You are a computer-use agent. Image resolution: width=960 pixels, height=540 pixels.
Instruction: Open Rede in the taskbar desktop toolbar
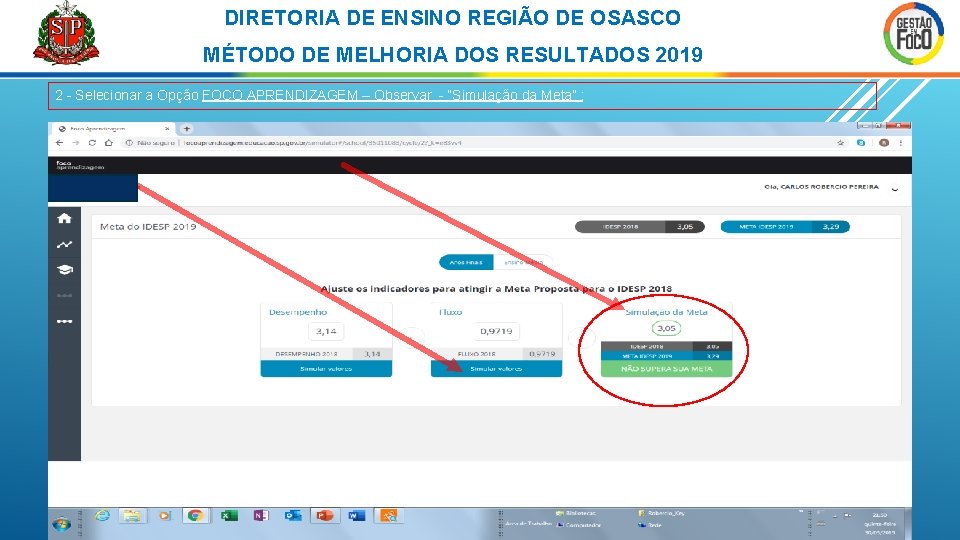point(650,525)
